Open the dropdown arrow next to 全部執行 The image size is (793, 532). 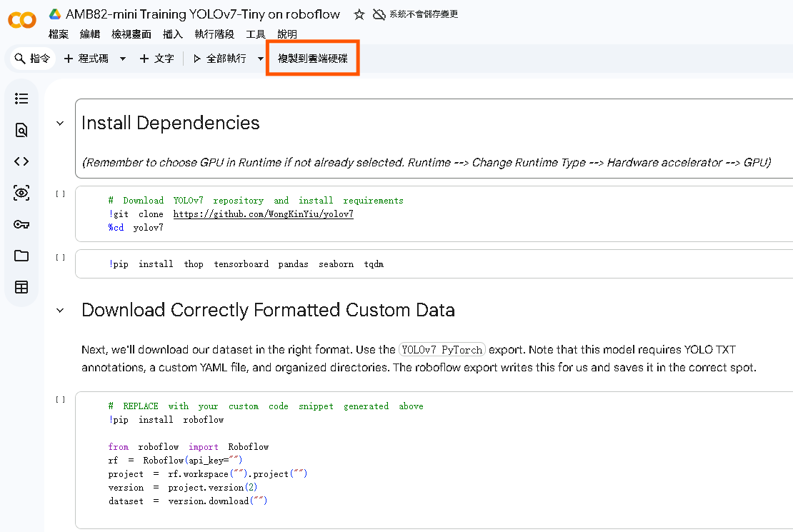261,59
